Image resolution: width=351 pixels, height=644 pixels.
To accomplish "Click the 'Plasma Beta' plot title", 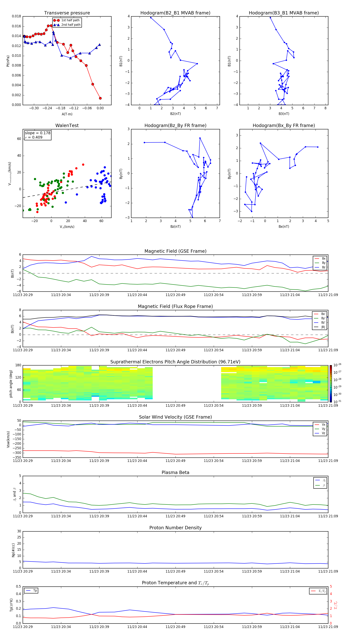I will [x=175, y=473].
